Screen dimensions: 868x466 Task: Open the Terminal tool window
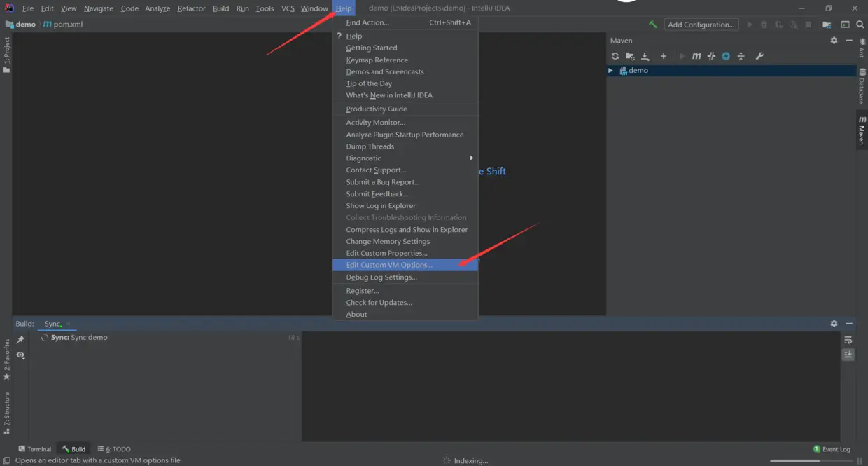click(x=35, y=449)
